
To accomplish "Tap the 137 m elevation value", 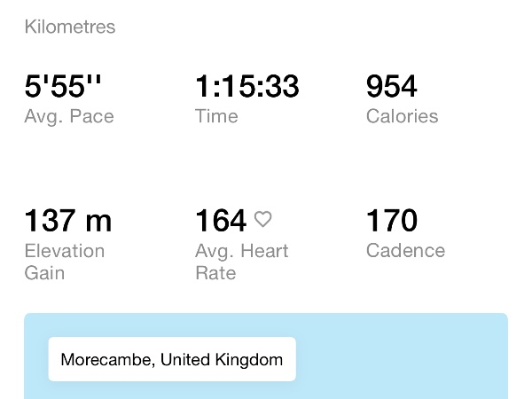I will pyautogui.click(x=67, y=220).
